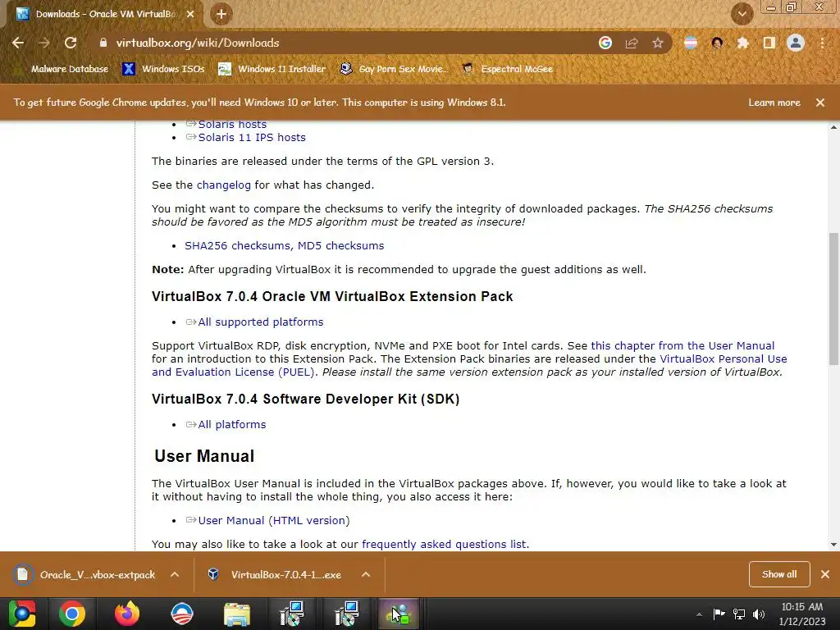Viewport: 840px width, 630px height.
Task: Click the scrollbar up arrow
Action: point(833,127)
